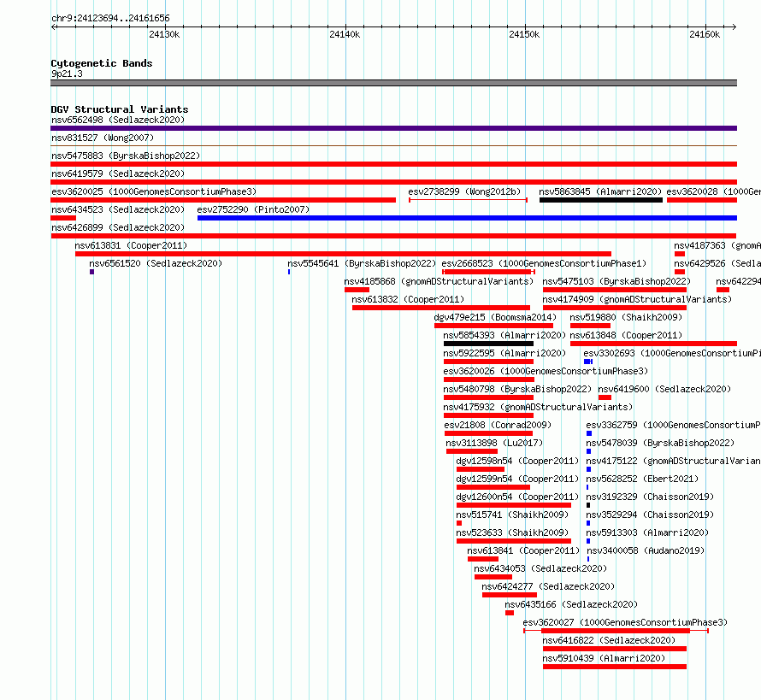Click nsv519880 (Shaikh2009) label

pyautogui.click(x=626, y=317)
